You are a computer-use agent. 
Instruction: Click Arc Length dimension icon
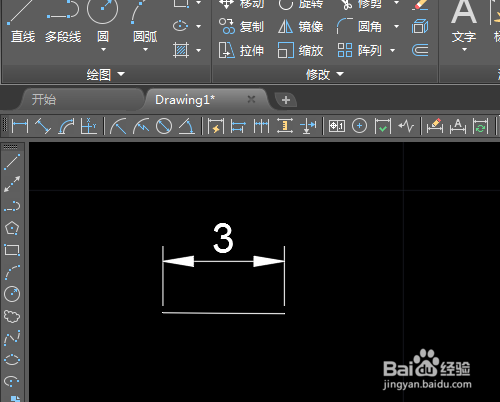coord(66,127)
